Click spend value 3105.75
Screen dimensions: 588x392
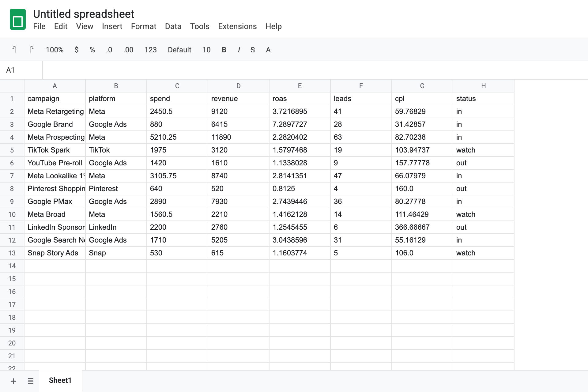177,176
